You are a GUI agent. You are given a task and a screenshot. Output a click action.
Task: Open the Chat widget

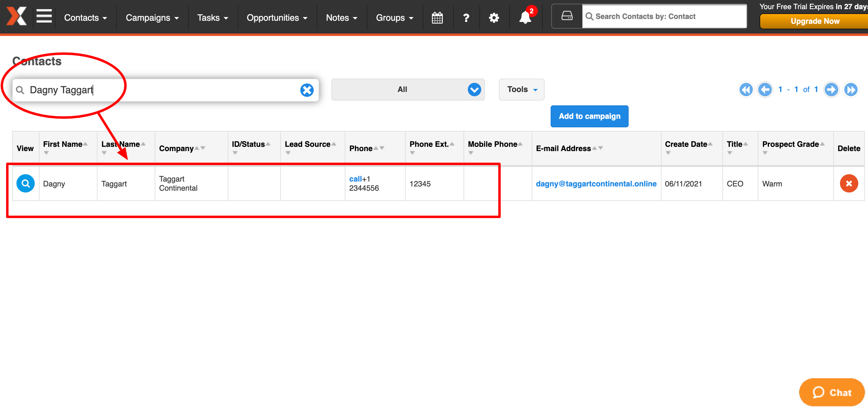(x=832, y=393)
